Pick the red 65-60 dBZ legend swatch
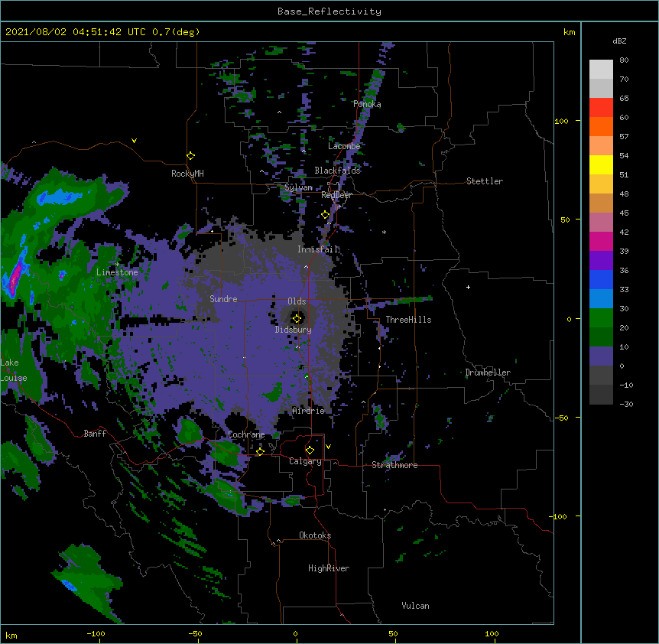Image resolution: width=659 pixels, height=644 pixels. 601,107
